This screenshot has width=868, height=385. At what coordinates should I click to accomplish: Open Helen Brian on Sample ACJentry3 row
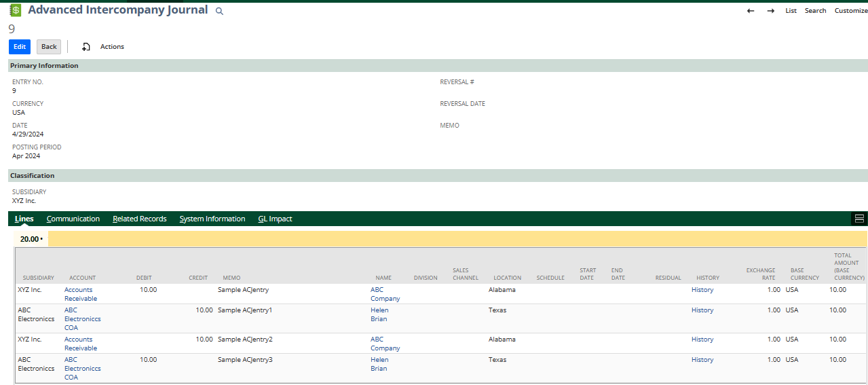(379, 364)
